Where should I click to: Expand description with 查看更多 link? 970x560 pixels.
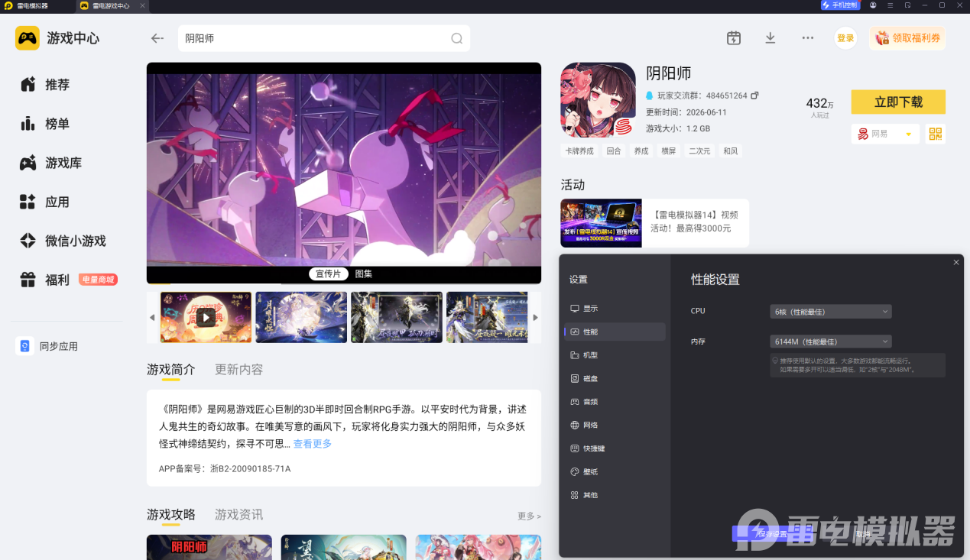point(313,444)
